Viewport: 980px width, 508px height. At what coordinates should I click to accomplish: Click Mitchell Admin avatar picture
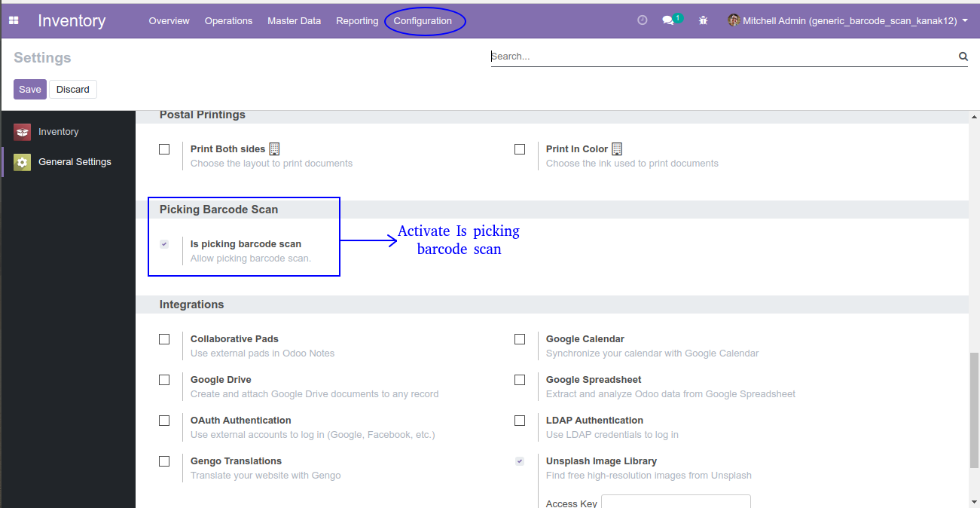coord(734,20)
